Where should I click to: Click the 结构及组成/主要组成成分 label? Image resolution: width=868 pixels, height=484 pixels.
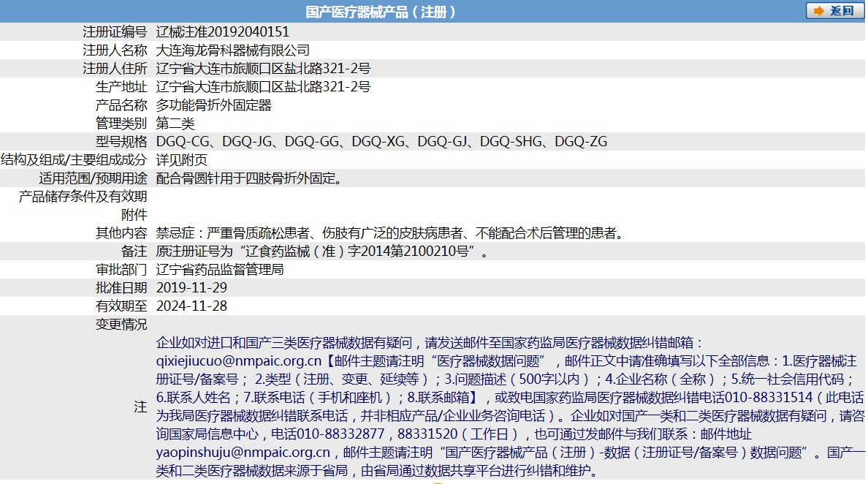pos(75,160)
